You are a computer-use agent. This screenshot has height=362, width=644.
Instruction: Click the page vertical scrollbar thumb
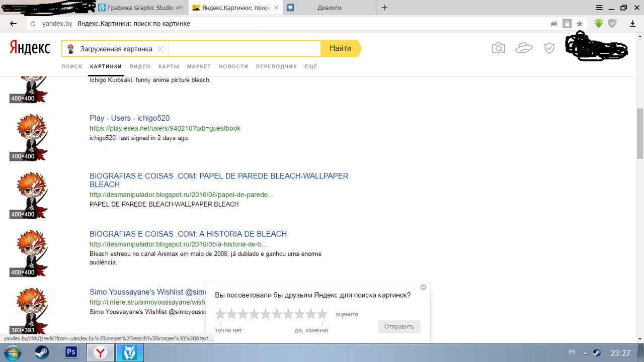[640, 133]
